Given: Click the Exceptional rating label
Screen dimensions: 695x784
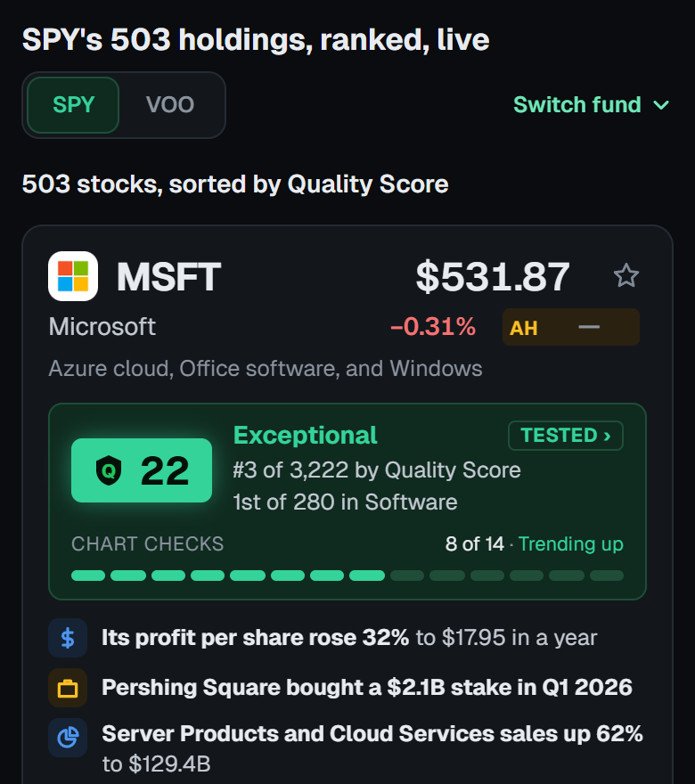Looking at the screenshot, I should click(305, 436).
